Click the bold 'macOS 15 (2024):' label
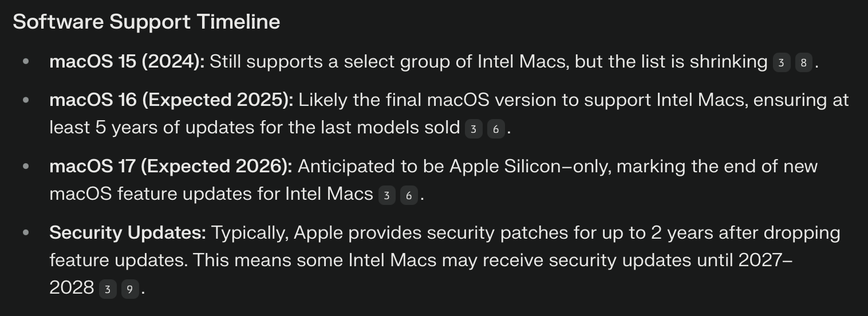The width and height of the screenshot is (868, 316). (x=127, y=62)
